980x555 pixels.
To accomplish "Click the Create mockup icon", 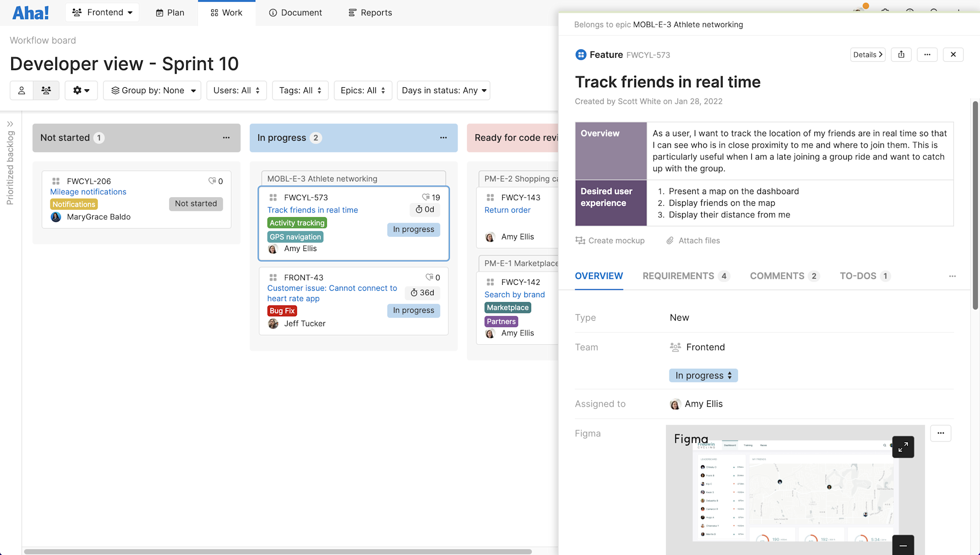I will point(580,240).
